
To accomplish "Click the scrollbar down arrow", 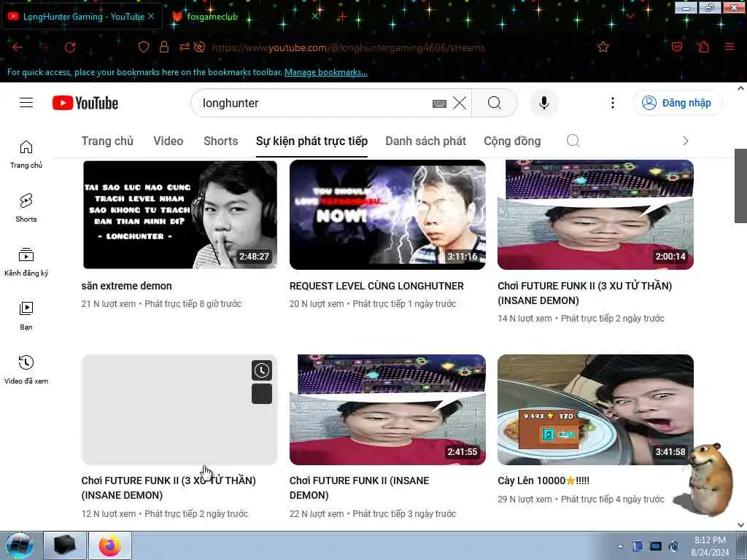I will pos(740,525).
